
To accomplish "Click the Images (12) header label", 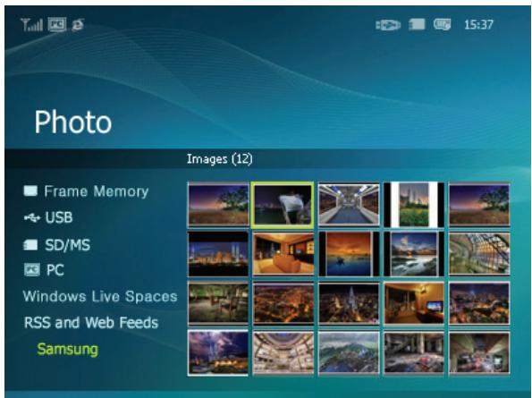I will pos(220,159).
